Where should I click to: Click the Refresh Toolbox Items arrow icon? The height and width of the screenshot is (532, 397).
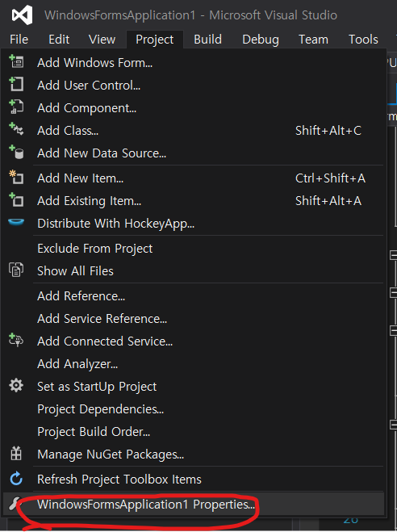tap(16, 479)
